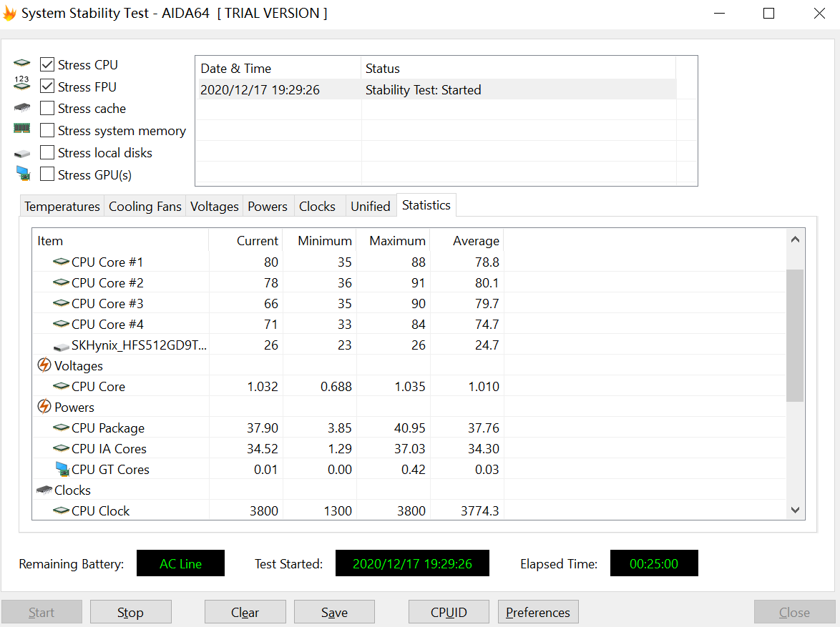Select the 2020/12/17 19:29:26 log entry
This screenshot has height=627, width=840.
tap(436, 89)
